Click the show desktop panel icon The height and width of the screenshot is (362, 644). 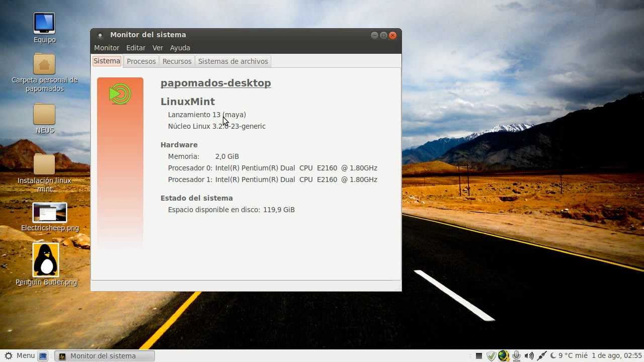coord(43,356)
